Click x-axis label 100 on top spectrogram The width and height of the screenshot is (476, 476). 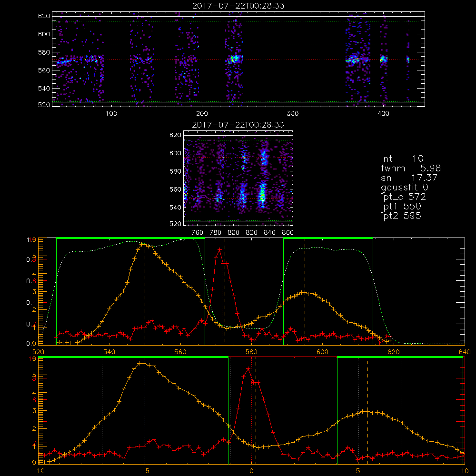111,114
